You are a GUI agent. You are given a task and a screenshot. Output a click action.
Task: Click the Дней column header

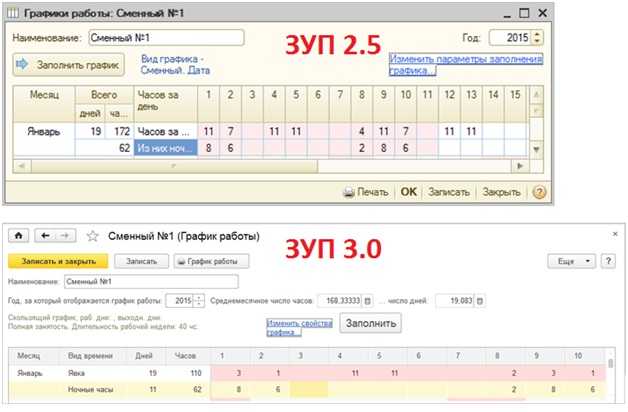144,356
